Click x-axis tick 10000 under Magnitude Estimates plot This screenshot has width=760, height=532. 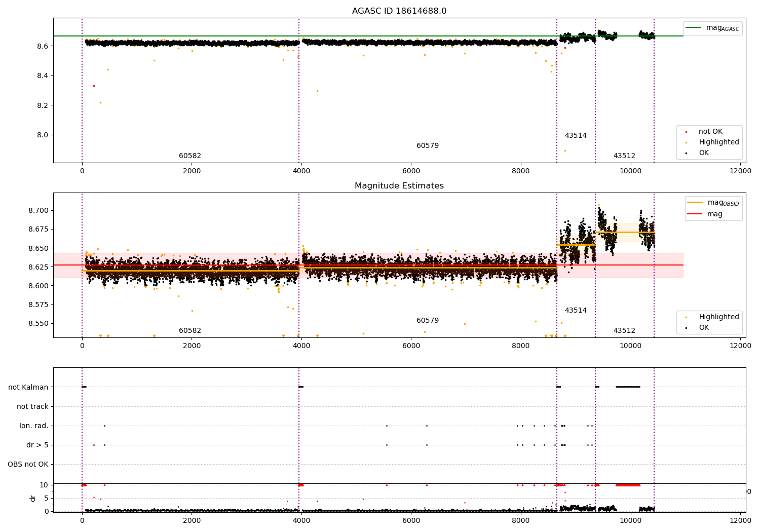coord(631,346)
